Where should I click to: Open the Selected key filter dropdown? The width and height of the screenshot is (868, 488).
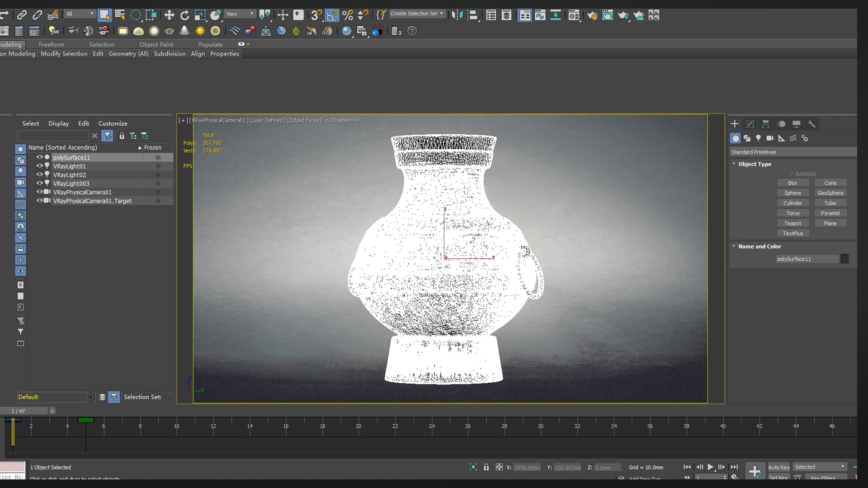pyautogui.click(x=820, y=467)
